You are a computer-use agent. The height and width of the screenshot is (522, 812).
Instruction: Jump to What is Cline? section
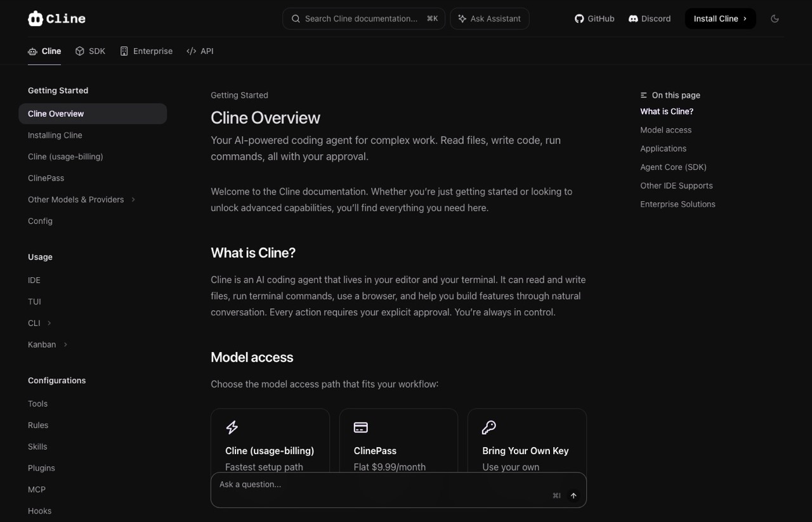click(667, 112)
